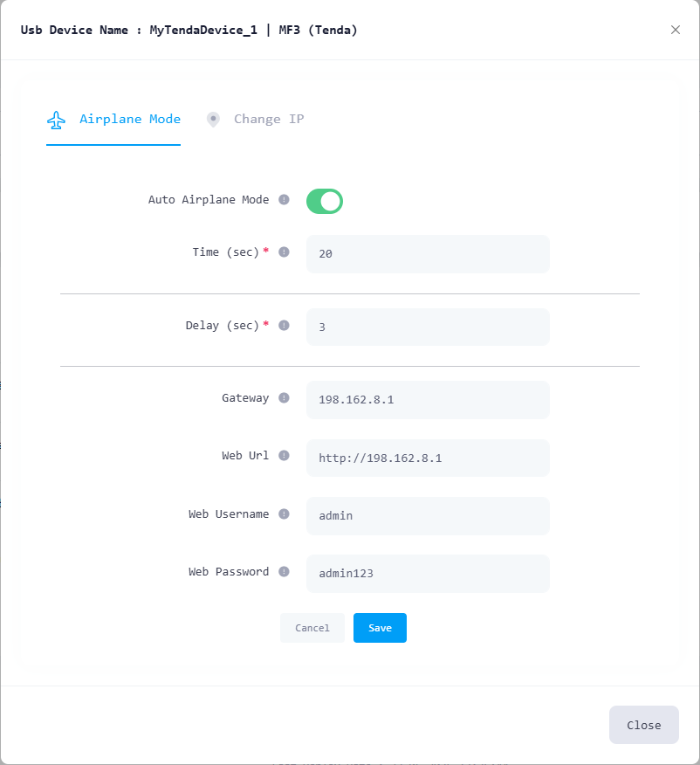Click info icon next to Web Password
The width and height of the screenshot is (700, 765).
click(284, 571)
